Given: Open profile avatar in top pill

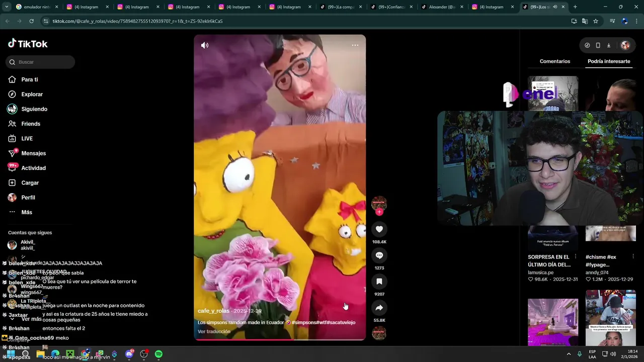Looking at the screenshot, I should pos(625,45).
